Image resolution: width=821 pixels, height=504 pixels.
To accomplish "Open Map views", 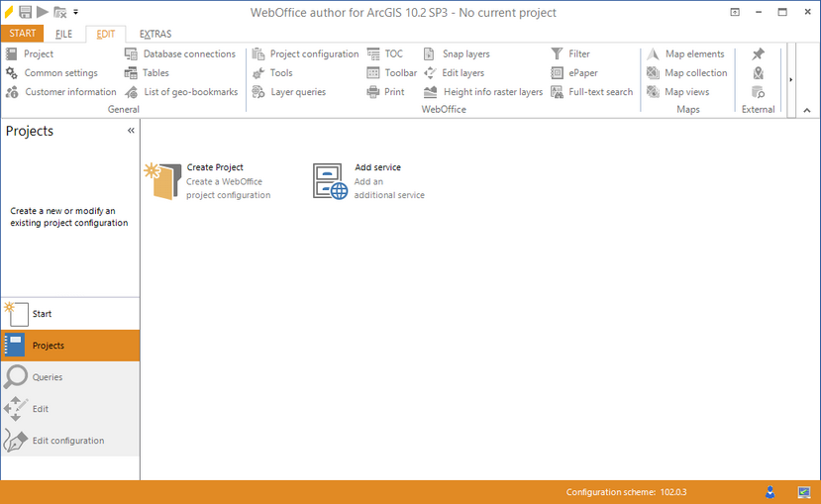I will point(678,91).
